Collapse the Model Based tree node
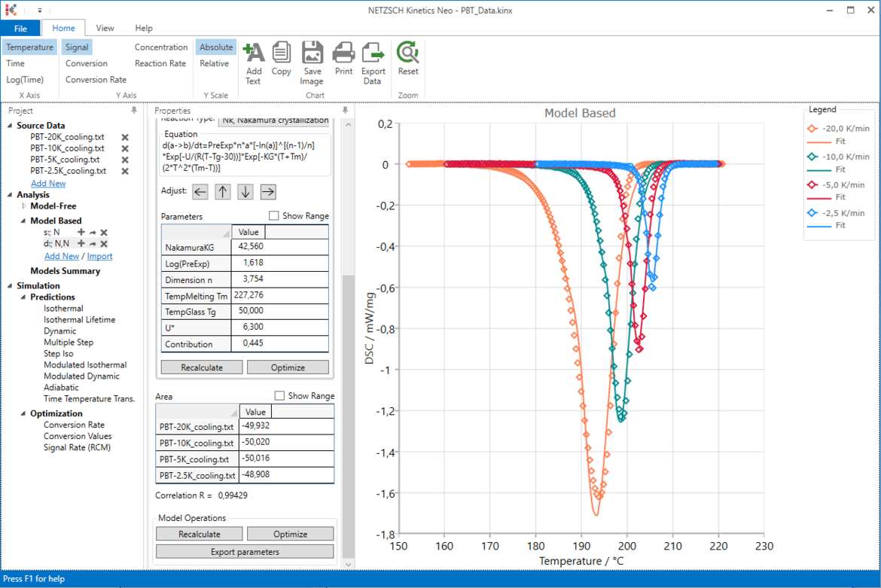The height and width of the screenshot is (588, 881). pos(23,221)
